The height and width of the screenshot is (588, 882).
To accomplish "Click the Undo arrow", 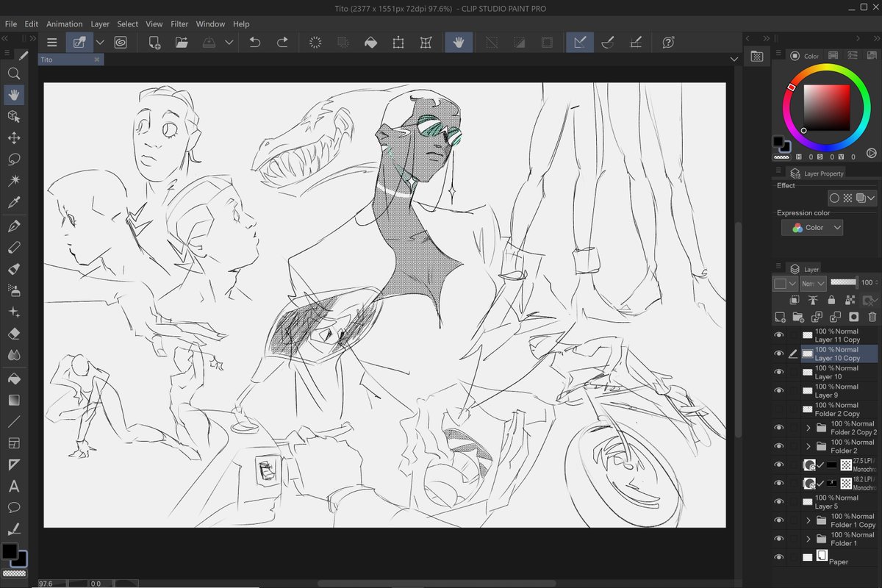I will [x=255, y=43].
